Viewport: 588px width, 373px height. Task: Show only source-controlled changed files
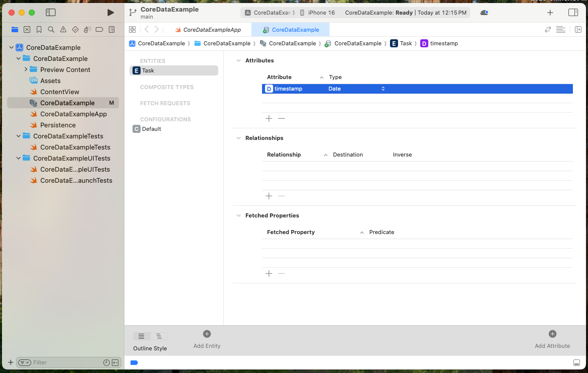point(115,362)
